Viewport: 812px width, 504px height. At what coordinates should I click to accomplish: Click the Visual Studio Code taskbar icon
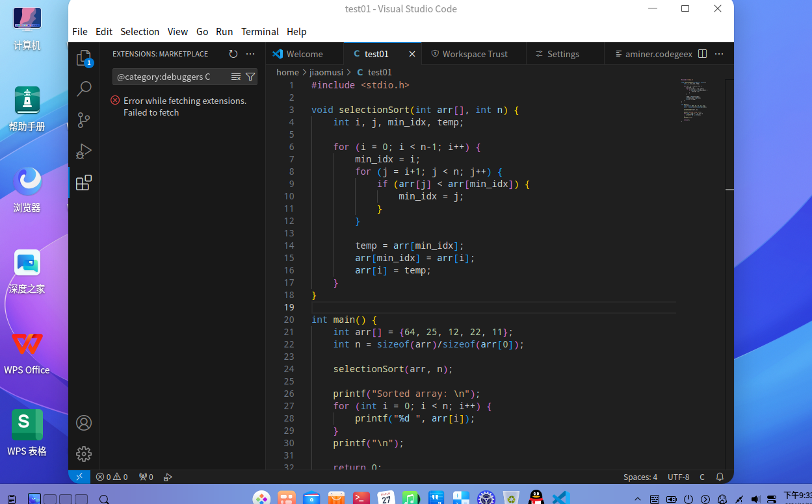(x=560, y=498)
